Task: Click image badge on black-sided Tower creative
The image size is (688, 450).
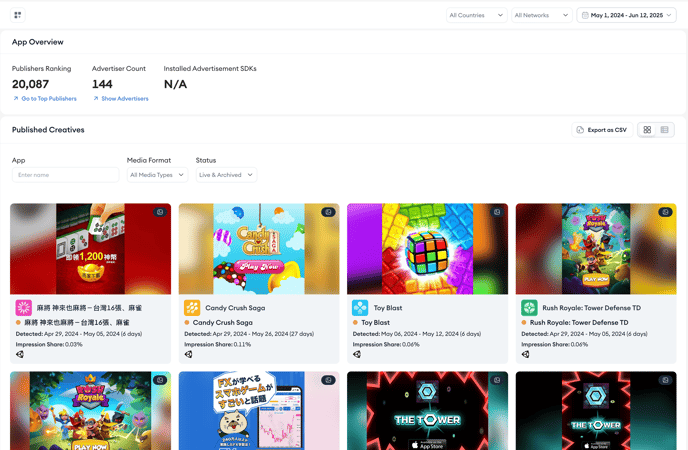Action: click(665, 380)
